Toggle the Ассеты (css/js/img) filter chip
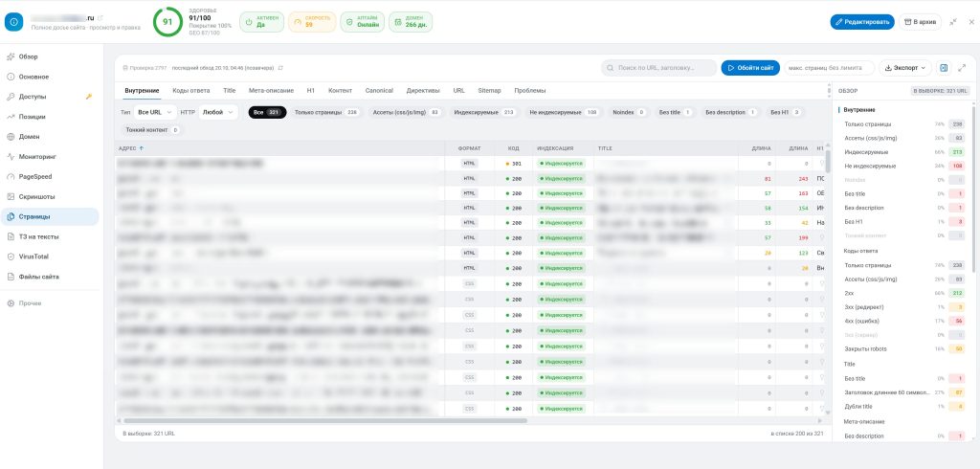The image size is (980, 469). 406,113
